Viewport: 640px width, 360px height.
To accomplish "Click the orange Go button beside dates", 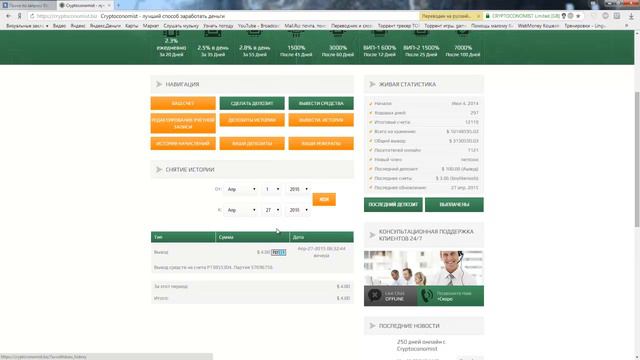I will point(324,199).
